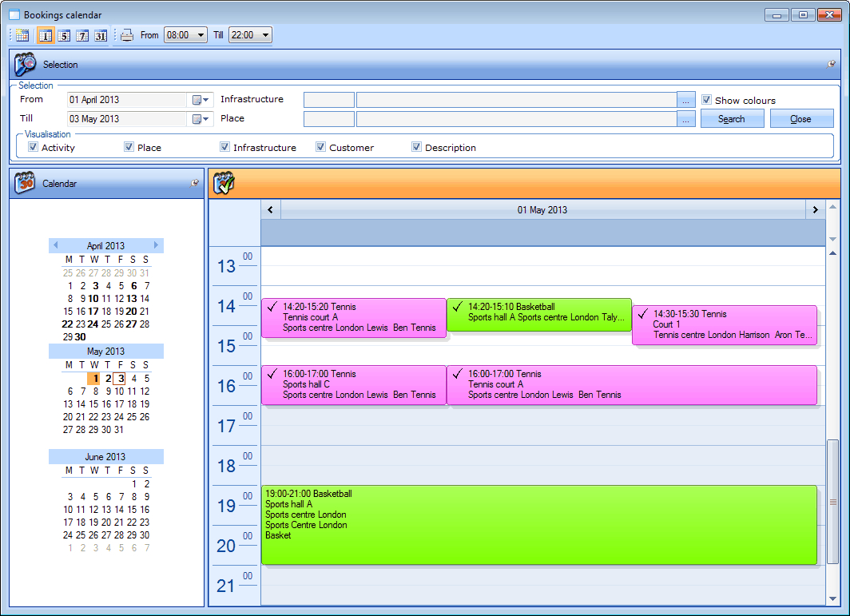Go to next day in schedule header
This screenshot has width=850, height=616.
[815, 209]
